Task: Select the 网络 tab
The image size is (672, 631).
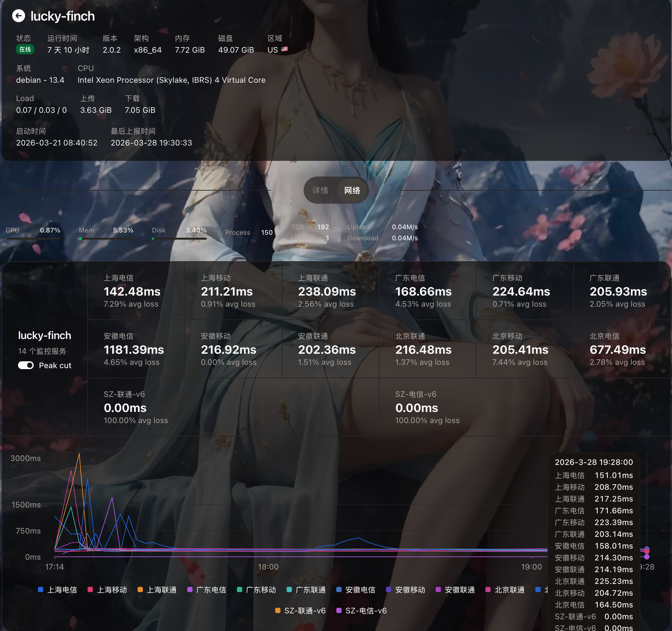Action: coord(352,190)
